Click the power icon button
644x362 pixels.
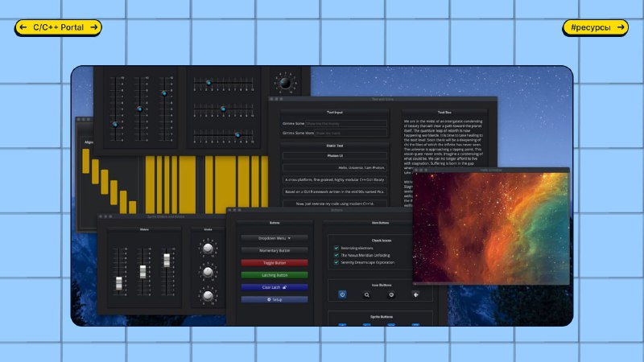342,294
